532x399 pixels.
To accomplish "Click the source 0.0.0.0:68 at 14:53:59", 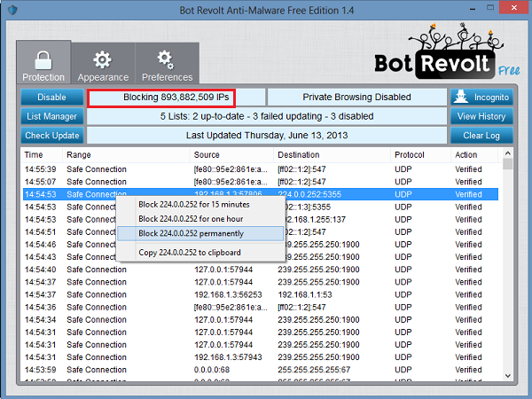I will (x=212, y=370).
